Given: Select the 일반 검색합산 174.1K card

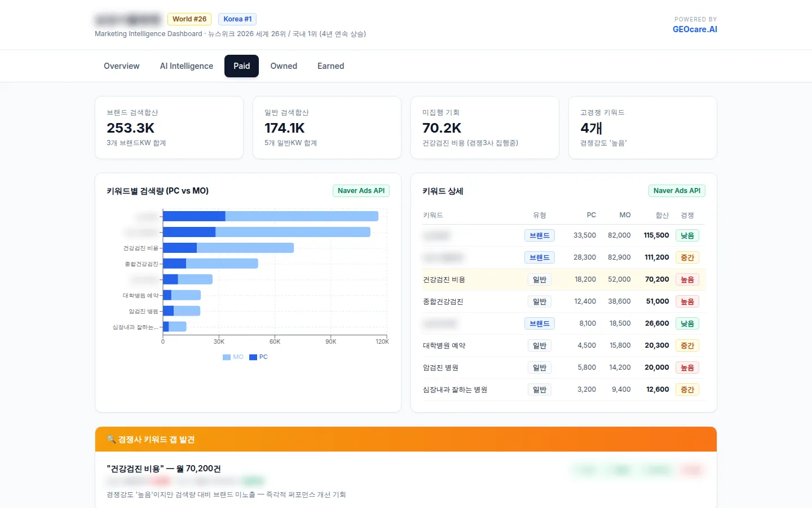Looking at the screenshot, I should 327,128.
